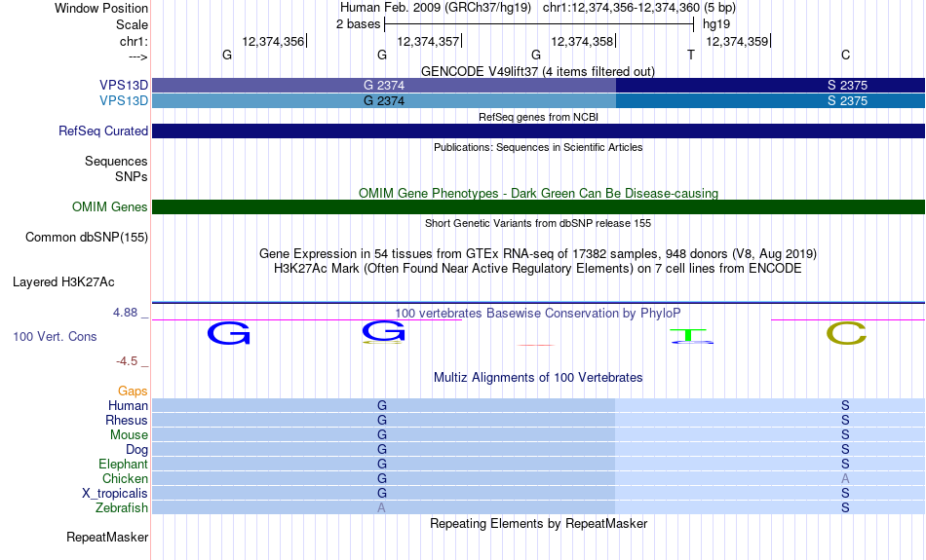Click the 12,374,357 ruler coordinate
This screenshot has width=926, height=560.
[x=428, y=41]
